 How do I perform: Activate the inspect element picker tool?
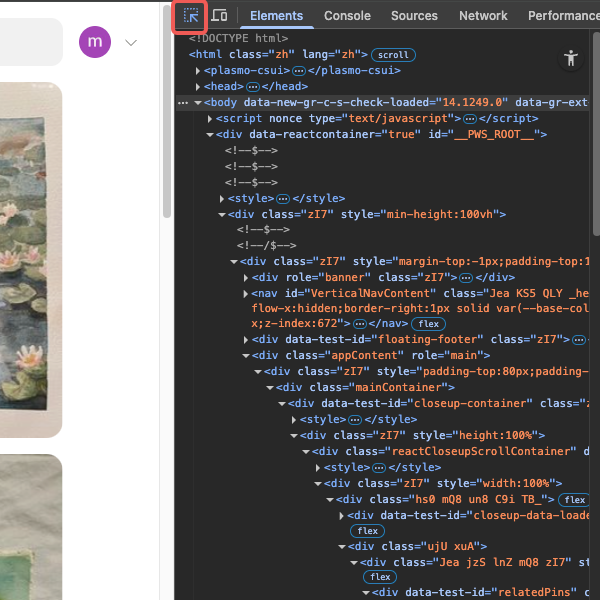(x=191, y=16)
